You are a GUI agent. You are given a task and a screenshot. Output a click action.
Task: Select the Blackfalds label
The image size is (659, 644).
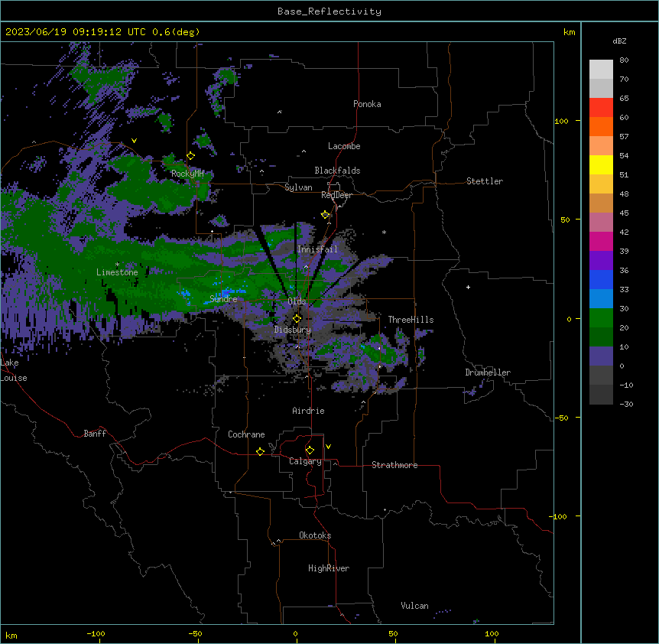coord(337,171)
